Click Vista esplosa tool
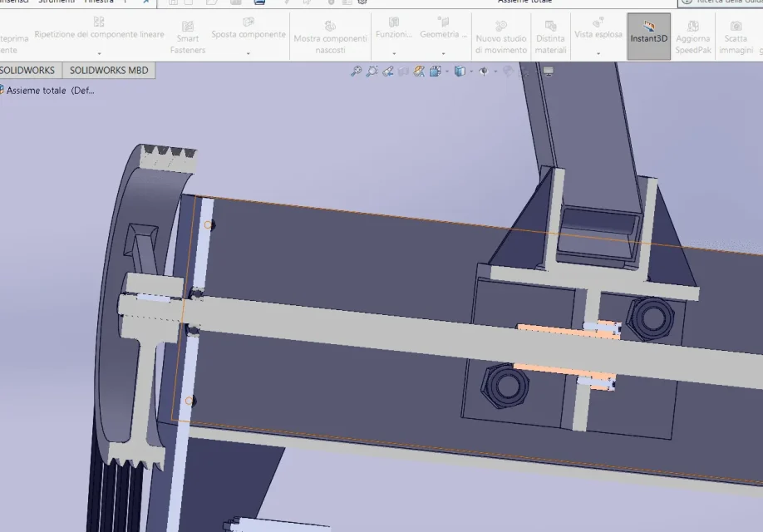 [598, 28]
